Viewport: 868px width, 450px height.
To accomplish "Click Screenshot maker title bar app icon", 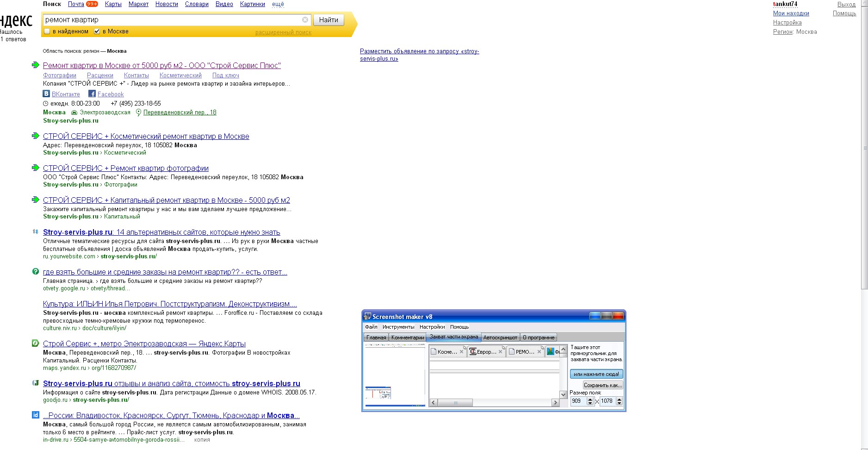I will pyautogui.click(x=368, y=317).
